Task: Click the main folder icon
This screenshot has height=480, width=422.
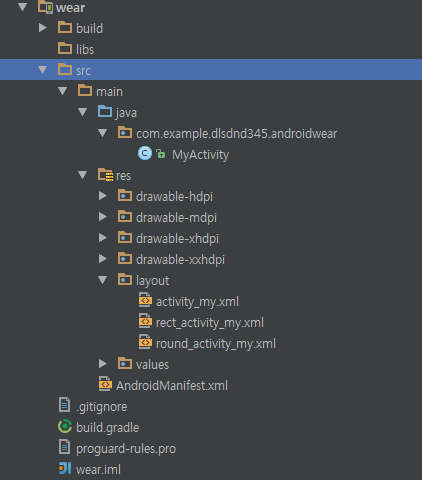Action: click(x=85, y=90)
